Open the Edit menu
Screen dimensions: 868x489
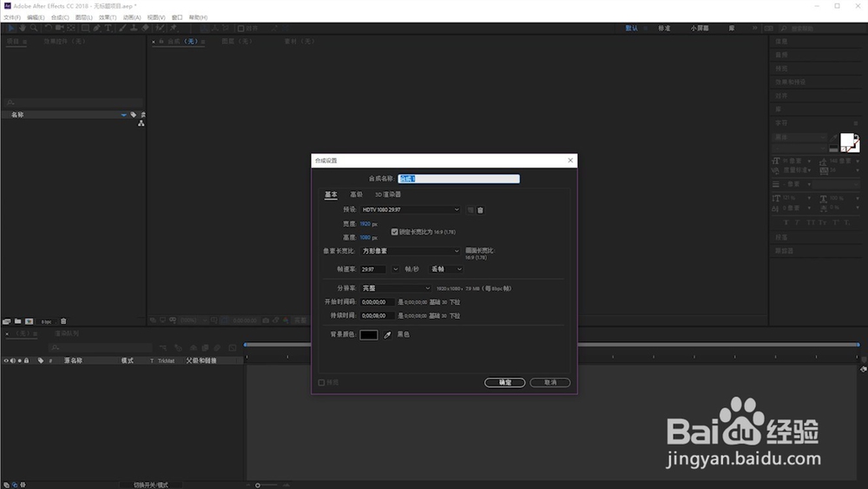coord(36,17)
